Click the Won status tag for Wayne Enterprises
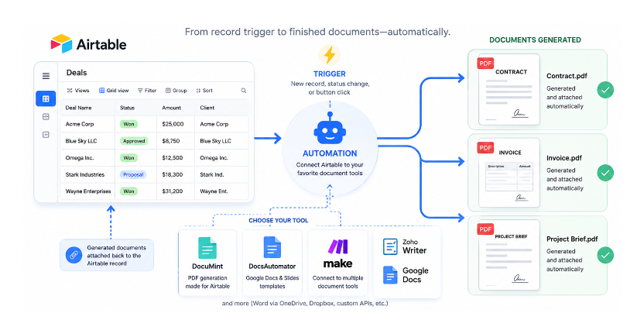This screenshot has height=334, width=644. (x=128, y=191)
